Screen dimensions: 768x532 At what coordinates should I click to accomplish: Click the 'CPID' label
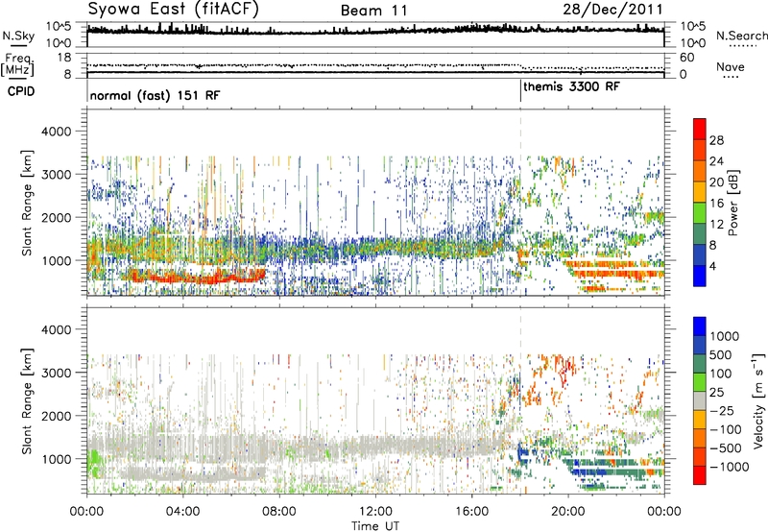pyautogui.click(x=21, y=91)
